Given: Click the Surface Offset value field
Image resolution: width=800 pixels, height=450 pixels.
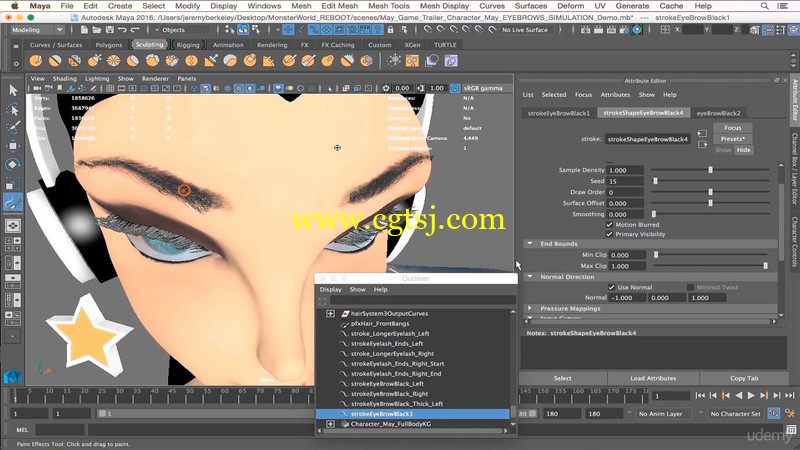Looking at the screenshot, I should (x=626, y=203).
